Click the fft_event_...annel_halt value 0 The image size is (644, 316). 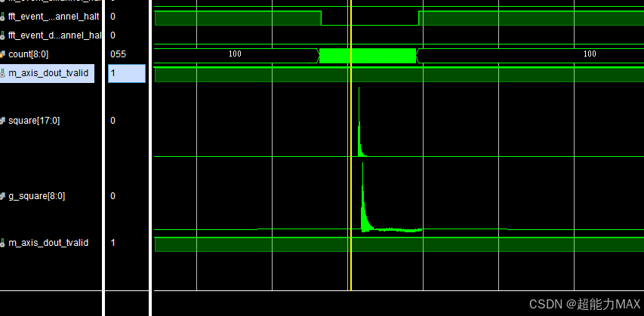pyautogui.click(x=113, y=17)
